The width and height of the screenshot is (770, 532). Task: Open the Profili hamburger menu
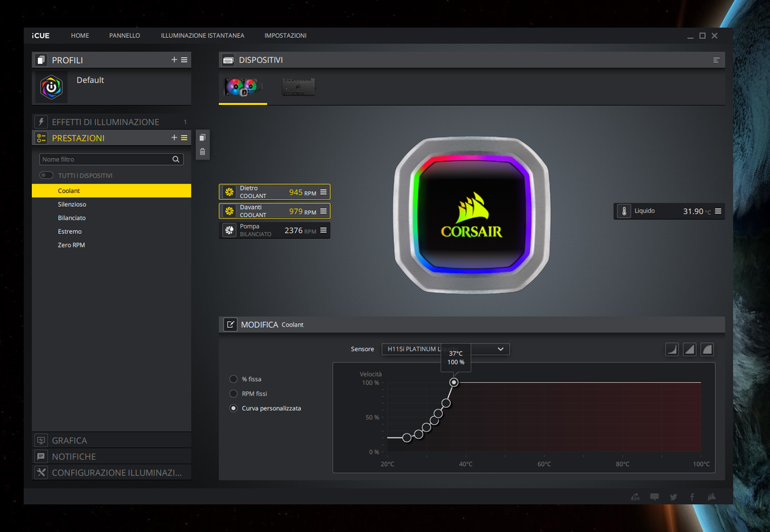point(184,60)
